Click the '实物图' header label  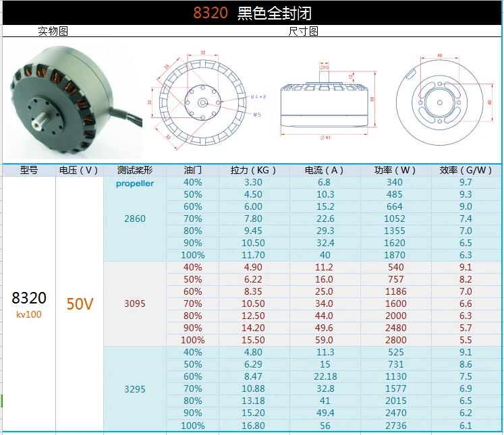click(53, 31)
